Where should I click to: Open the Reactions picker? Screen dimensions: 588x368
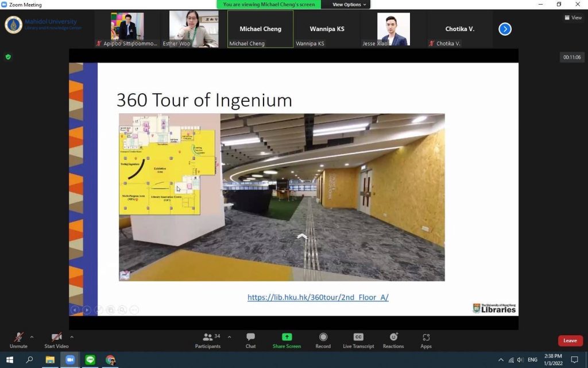(x=393, y=340)
